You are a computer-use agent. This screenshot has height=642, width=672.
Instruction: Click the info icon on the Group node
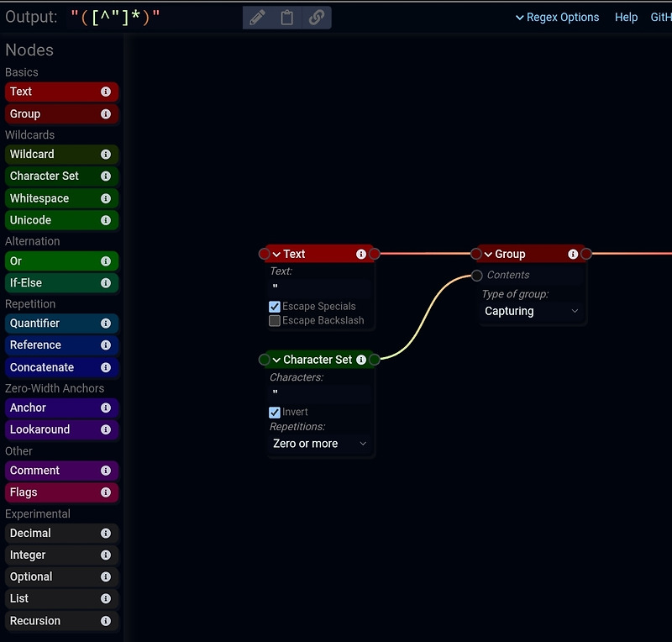point(573,253)
